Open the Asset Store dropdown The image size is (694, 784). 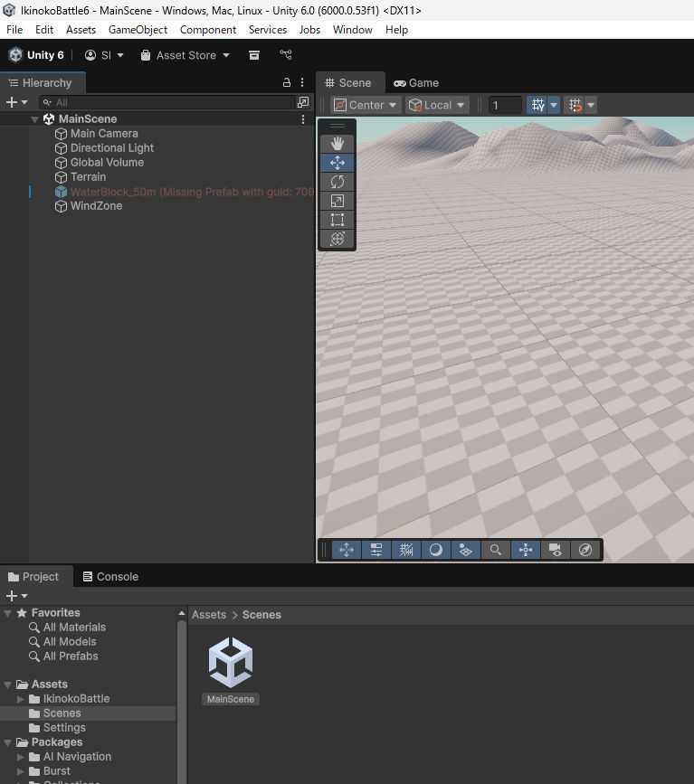click(185, 55)
